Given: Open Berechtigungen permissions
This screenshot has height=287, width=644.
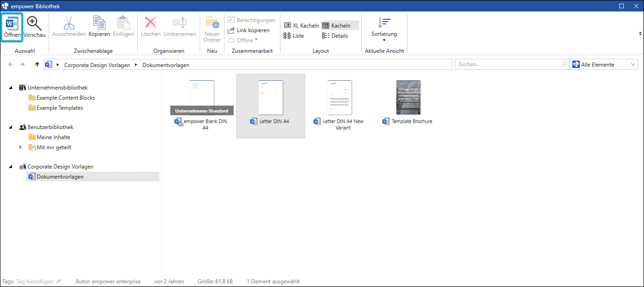Looking at the screenshot, I should point(252,20).
